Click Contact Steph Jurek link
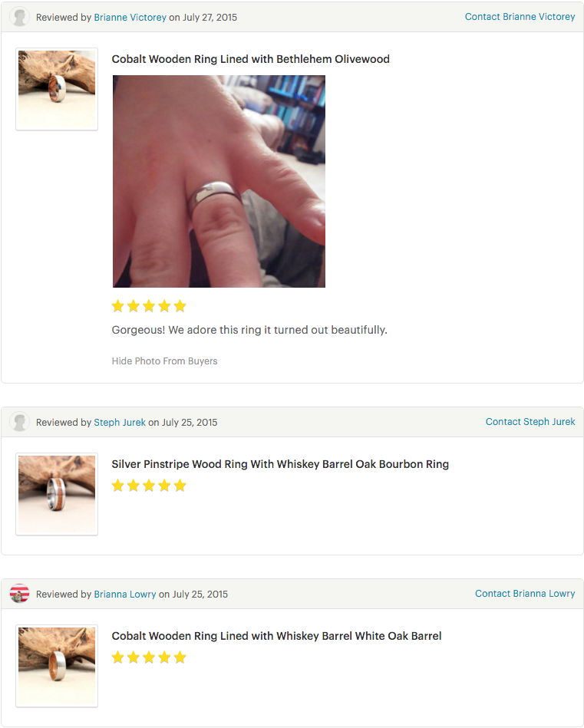 click(530, 422)
